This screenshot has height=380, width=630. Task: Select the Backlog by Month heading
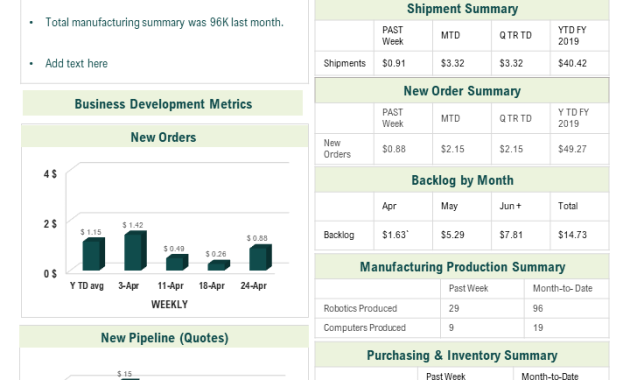coord(462,180)
